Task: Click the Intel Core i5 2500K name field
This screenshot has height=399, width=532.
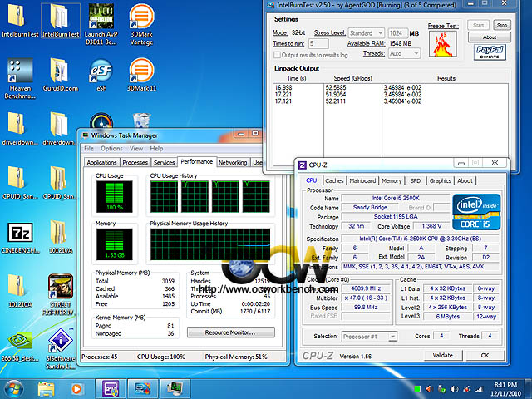Action: click(x=396, y=198)
